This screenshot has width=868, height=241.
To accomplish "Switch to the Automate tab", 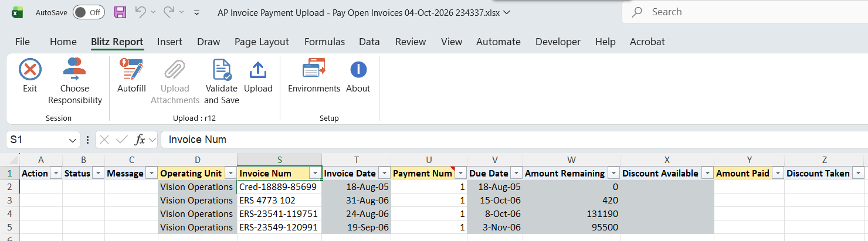I will (499, 42).
